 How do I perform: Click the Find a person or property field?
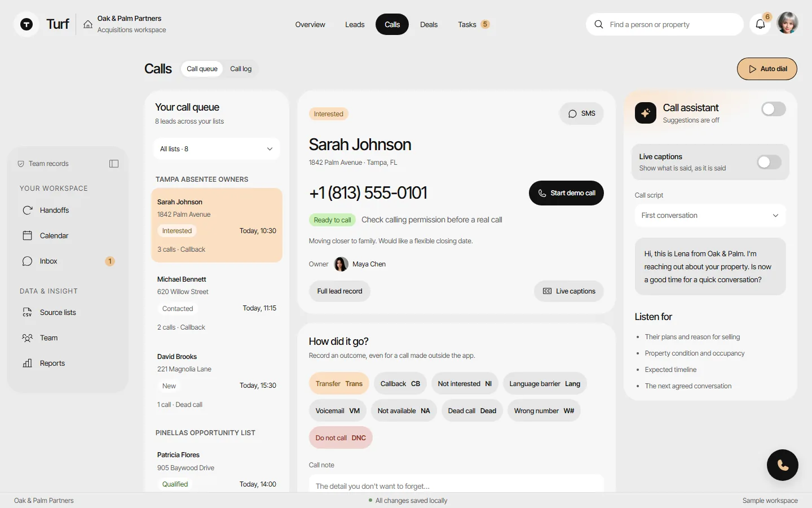click(x=665, y=24)
